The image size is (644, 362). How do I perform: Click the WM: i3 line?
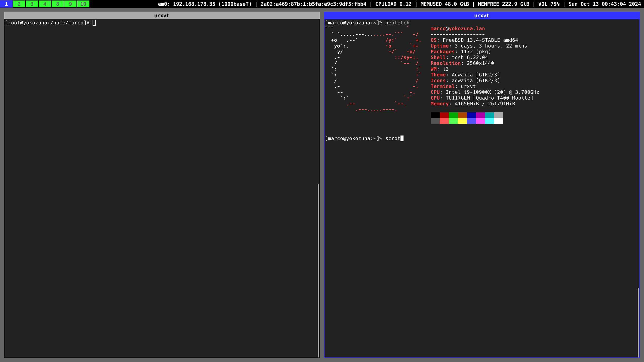(439, 69)
